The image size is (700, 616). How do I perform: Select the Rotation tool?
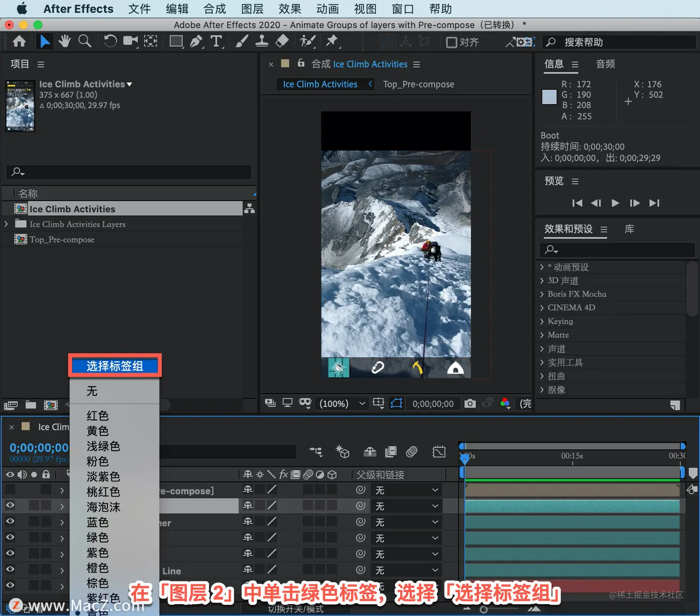coord(110,42)
